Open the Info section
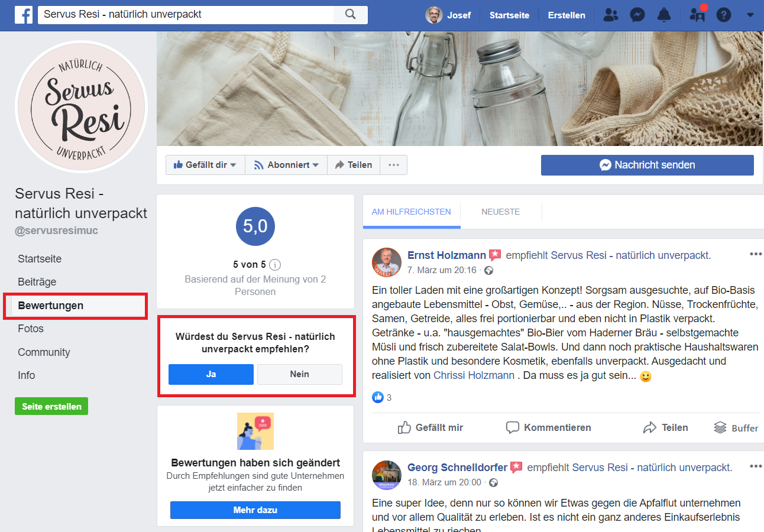The height and width of the screenshot is (532, 764). point(26,375)
